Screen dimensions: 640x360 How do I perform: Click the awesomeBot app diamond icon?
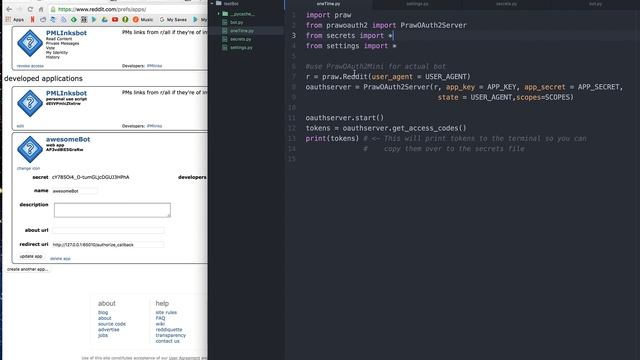pyautogui.click(x=30, y=149)
